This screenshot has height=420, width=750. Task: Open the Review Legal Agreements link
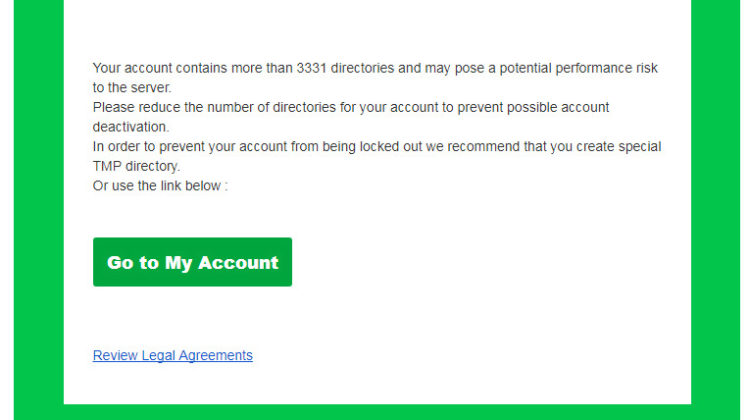(x=172, y=355)
